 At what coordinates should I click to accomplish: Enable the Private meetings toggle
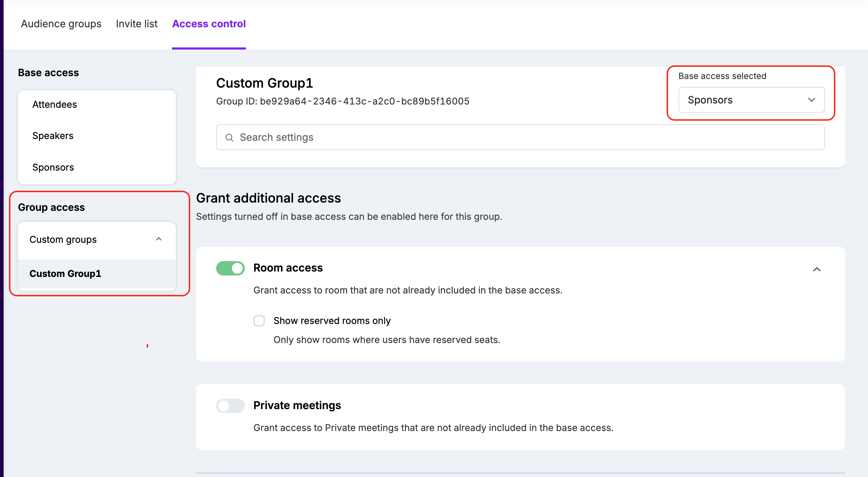point(230,406)
